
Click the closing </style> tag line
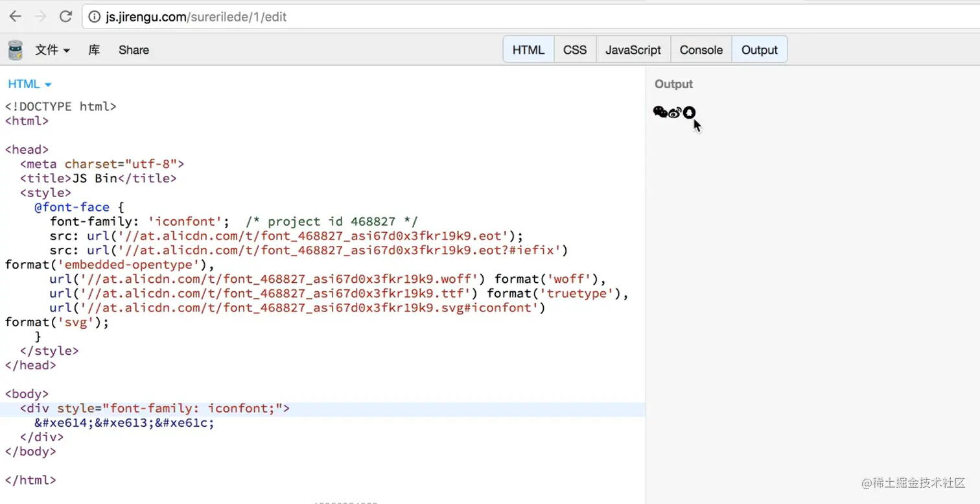coord(49,351)
